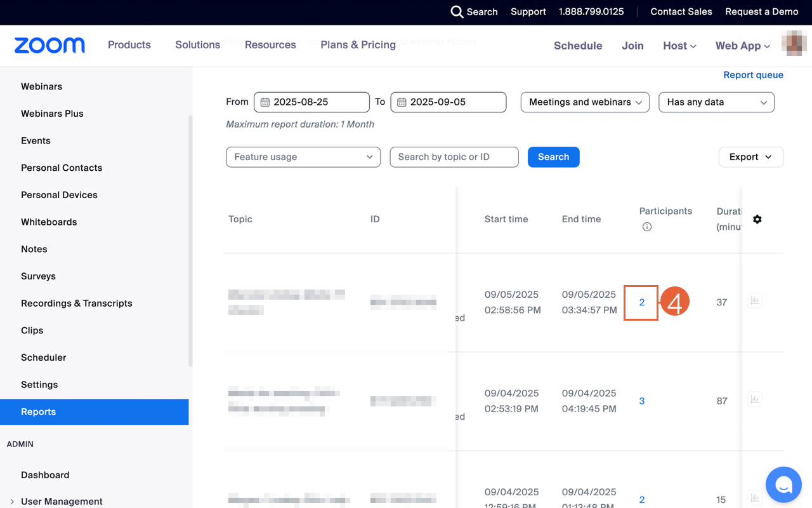Open the Report queue link
Viewport: 812px width, 508px height.
[x=753, y=75]
